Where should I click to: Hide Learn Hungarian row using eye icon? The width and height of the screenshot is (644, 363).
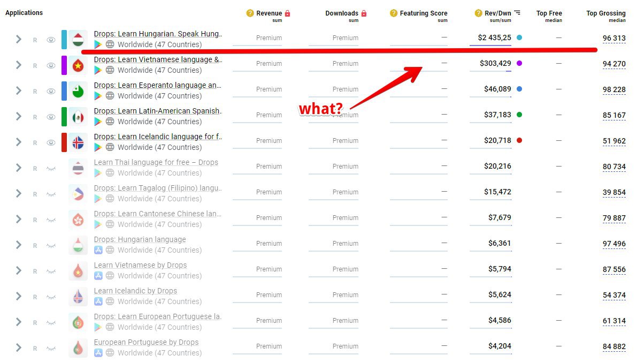(x=51, y=40)
